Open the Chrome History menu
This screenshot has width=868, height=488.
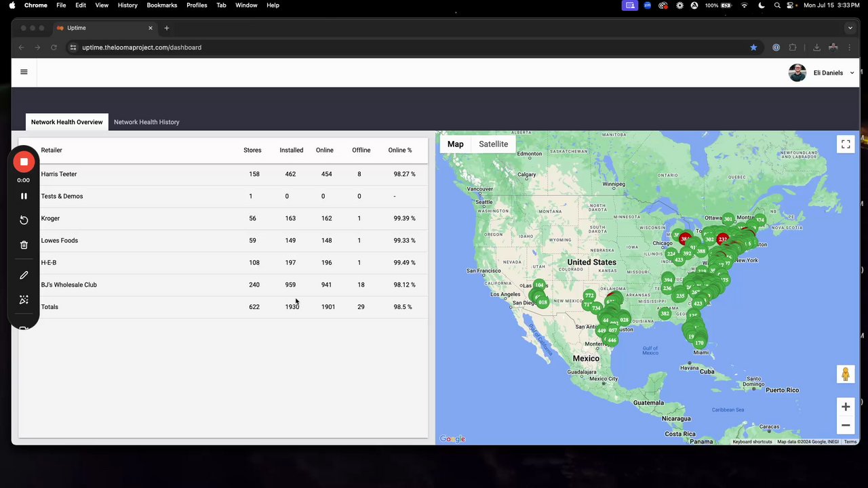127,5
